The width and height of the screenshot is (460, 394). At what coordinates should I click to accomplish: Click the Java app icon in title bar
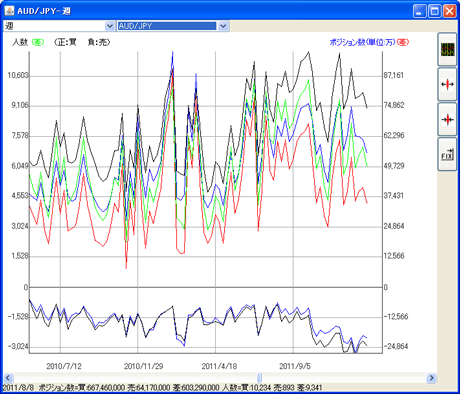pos(9,11)
